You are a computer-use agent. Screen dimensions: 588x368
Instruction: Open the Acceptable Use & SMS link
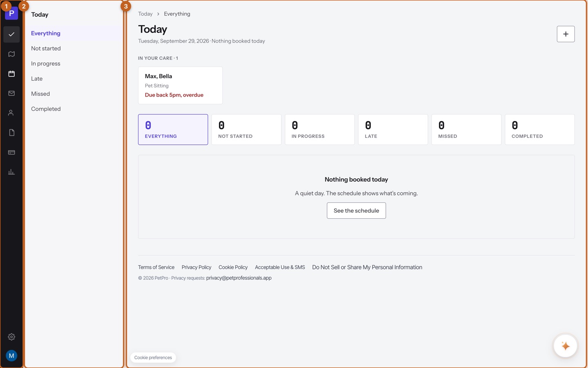point(280,267)
